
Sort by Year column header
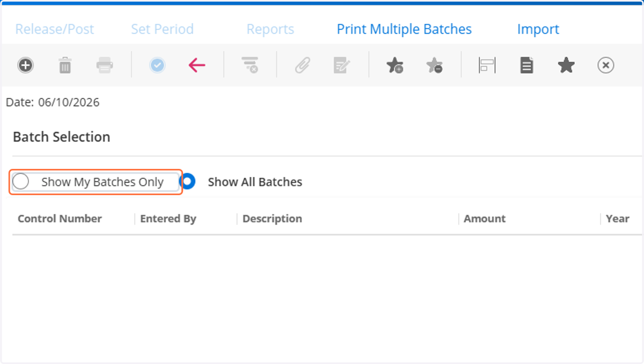point(617,219)
